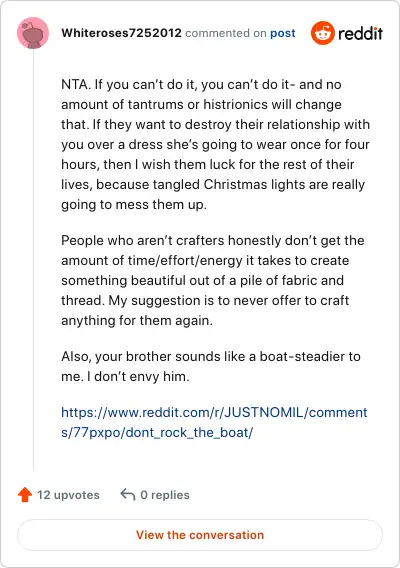400x568 pixels.
Task: Open "View the conversation" button
Action: click(x=200, y=535)
